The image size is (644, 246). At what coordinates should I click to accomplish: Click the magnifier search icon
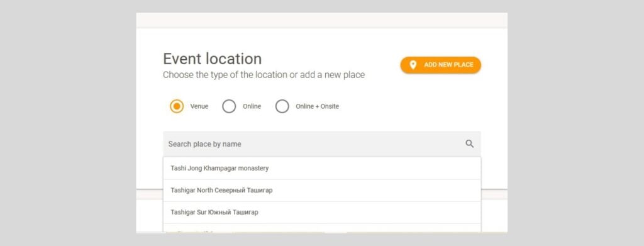pos(469,143)
